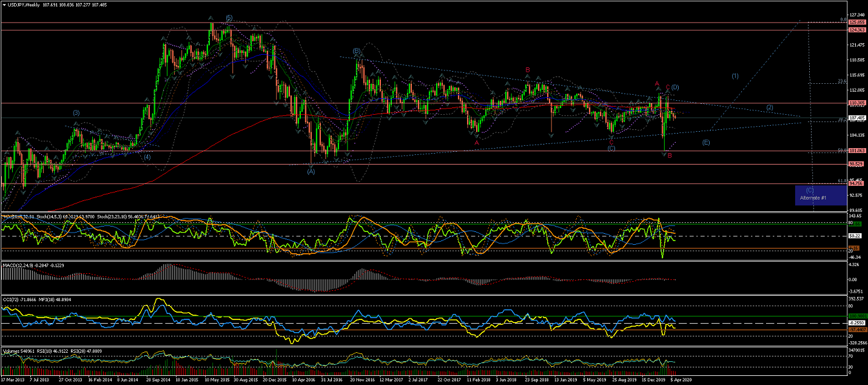Click the 2 Jul 2017 date on time axis
The image size is (868, 385).
(419, 380)
